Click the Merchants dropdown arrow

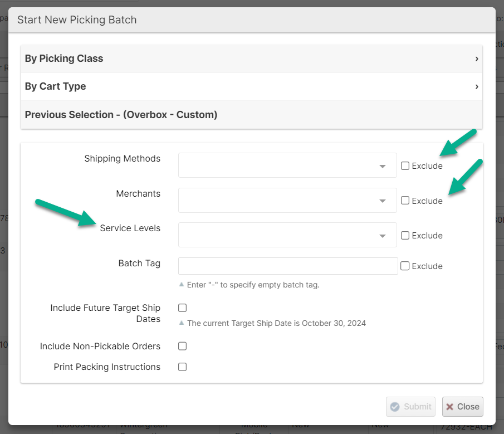pyautogui.click(x=383, y=201)
